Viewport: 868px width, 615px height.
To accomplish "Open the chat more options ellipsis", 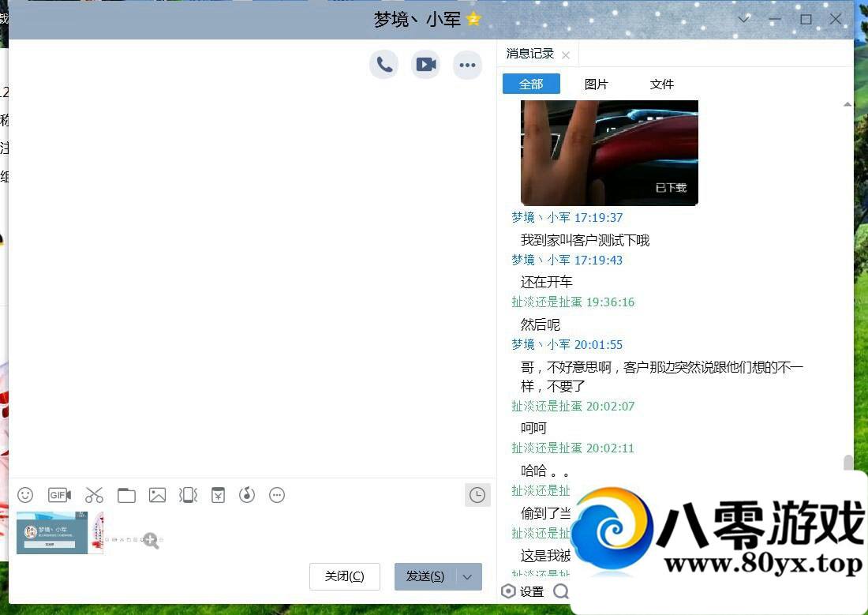I will [467, 64].
